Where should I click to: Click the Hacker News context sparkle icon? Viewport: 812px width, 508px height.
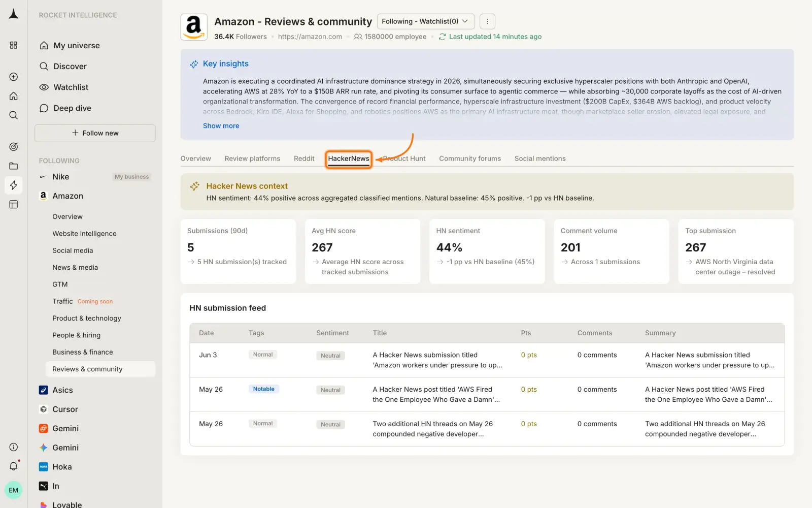click(194, 186)
